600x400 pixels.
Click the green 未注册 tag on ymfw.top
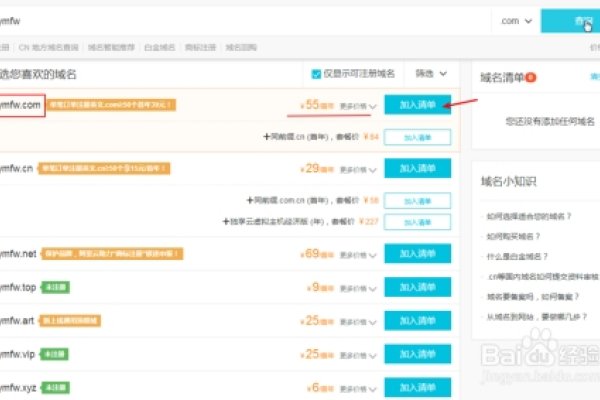click(x=53, y=287)
